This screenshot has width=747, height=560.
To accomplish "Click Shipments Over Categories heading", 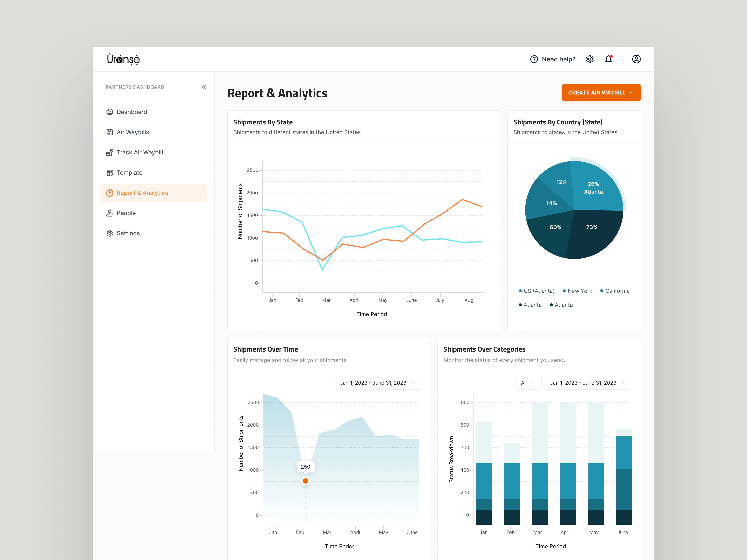I will (x=484, y=349).
